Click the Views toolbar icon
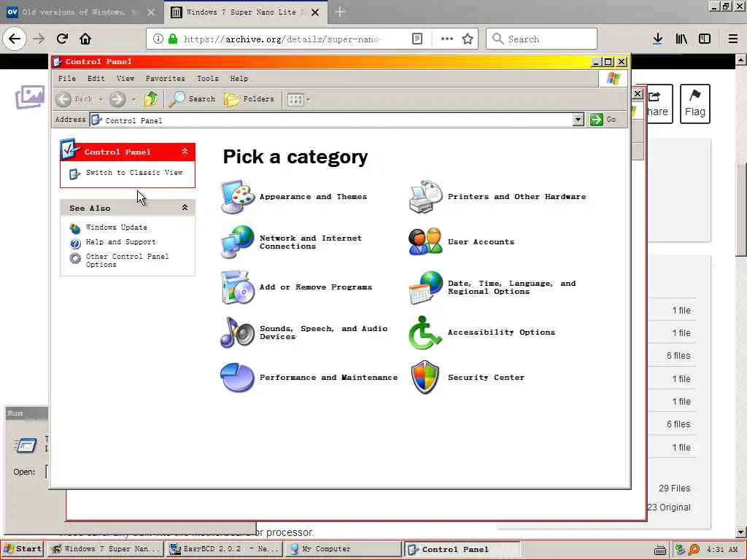747x560 pixels. click(x=295, y=99)
